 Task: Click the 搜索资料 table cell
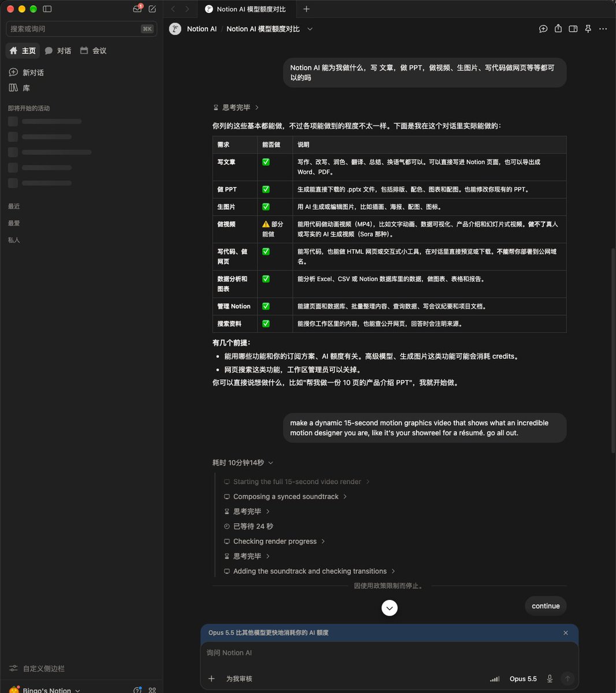pyautogui.click(x=235, y=324)
